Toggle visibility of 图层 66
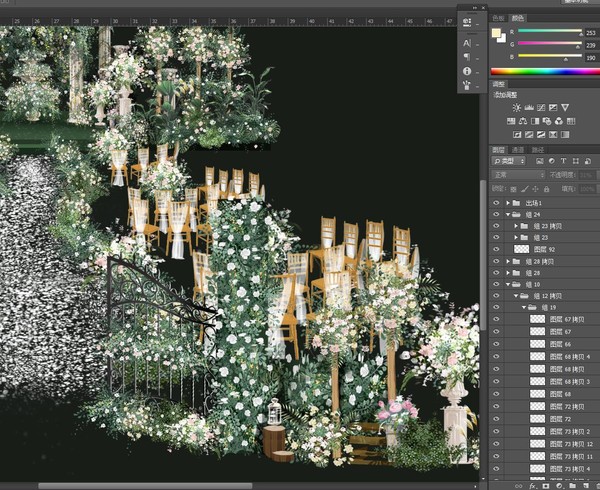 point(496,344)
